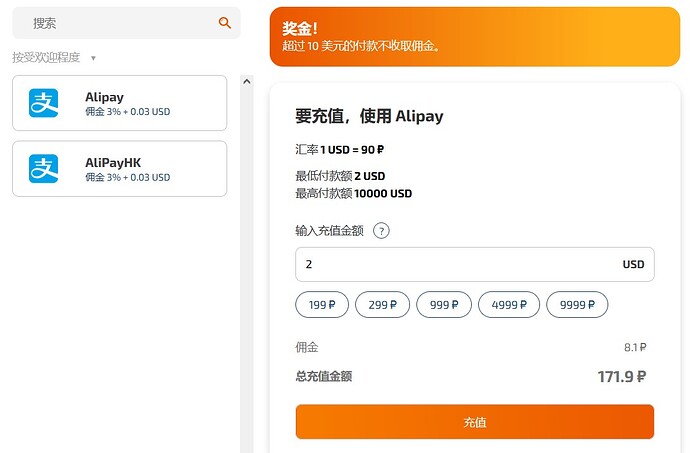Screen dimensions: 690x453
Task: Select the AliPayHK payment method
Action: pos(120,169)
